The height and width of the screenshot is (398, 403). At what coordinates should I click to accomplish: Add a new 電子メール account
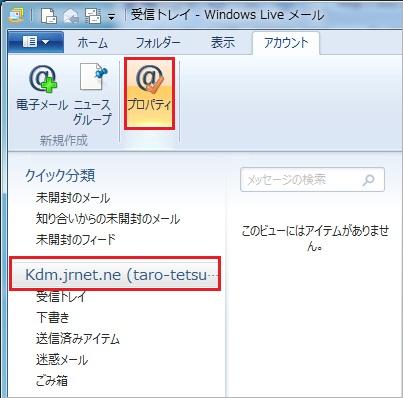tap(42, 88)
